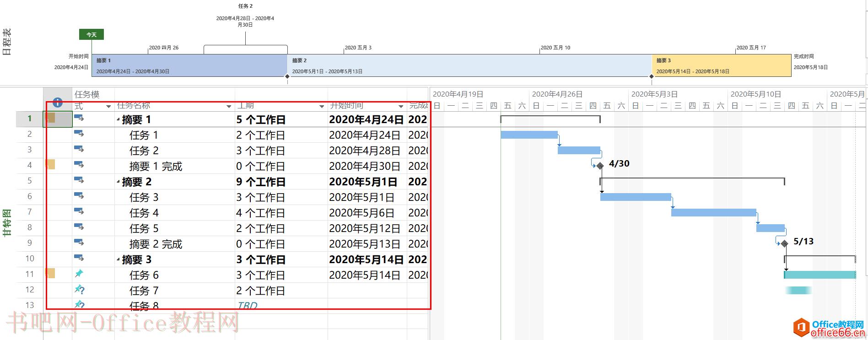
Task: Click the 日程表 view label
Action: coord(7,42)
